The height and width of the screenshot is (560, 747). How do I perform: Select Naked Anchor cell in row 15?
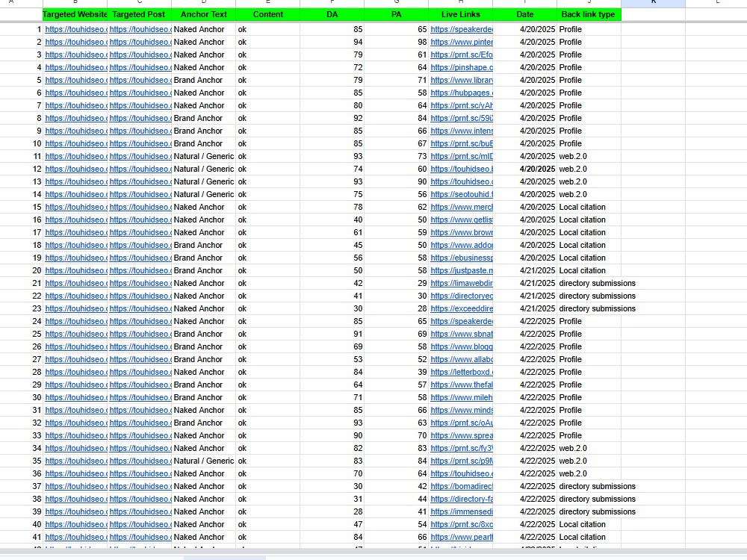203,207
